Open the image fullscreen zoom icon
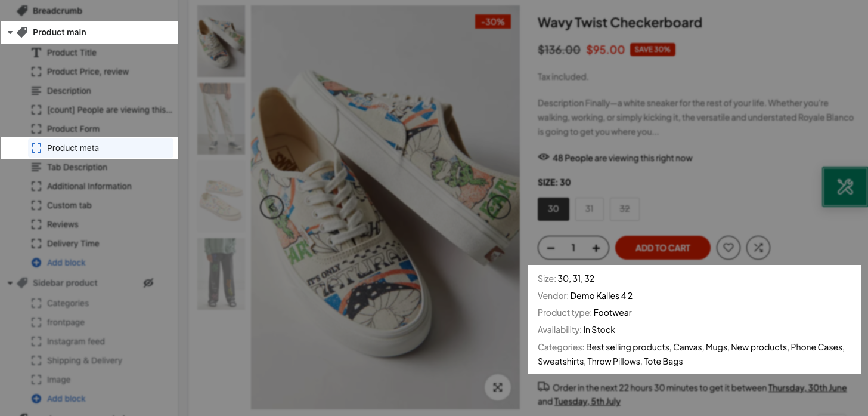 coord(498,387)
